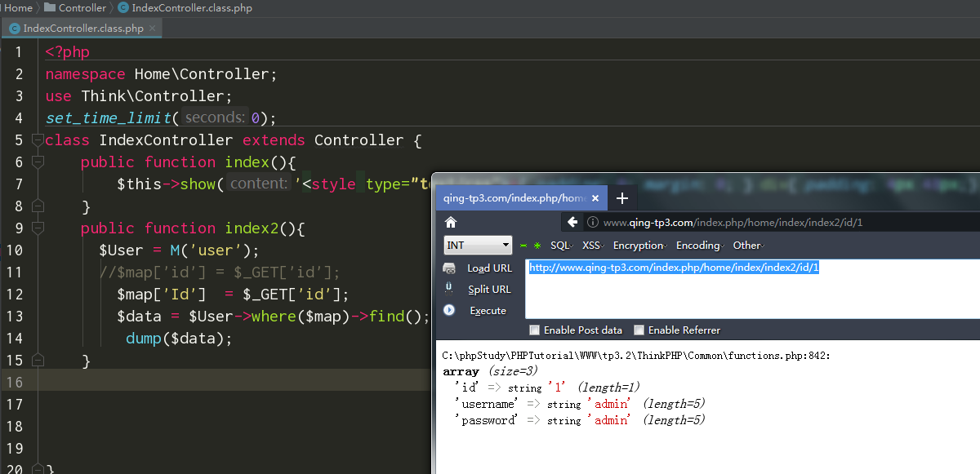The image size is (980, 474).
Task: Enable Referrer checkbox
Action: coord(639,330)
